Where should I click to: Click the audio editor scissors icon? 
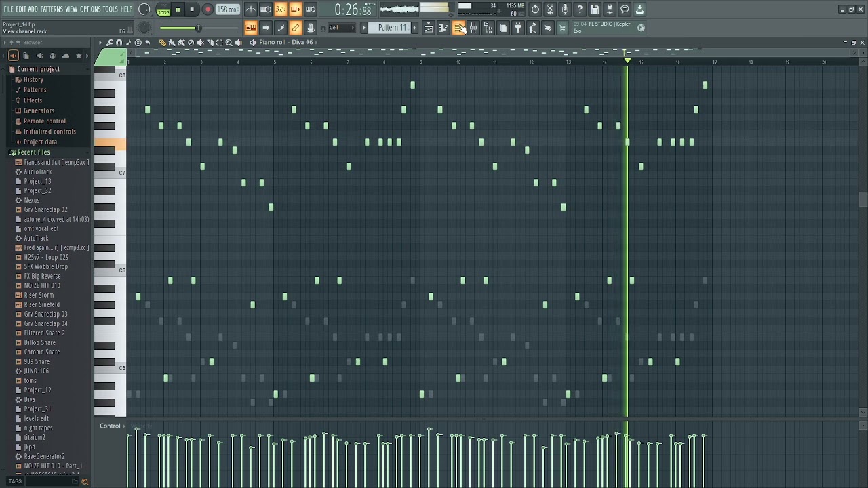click(550, 9)
